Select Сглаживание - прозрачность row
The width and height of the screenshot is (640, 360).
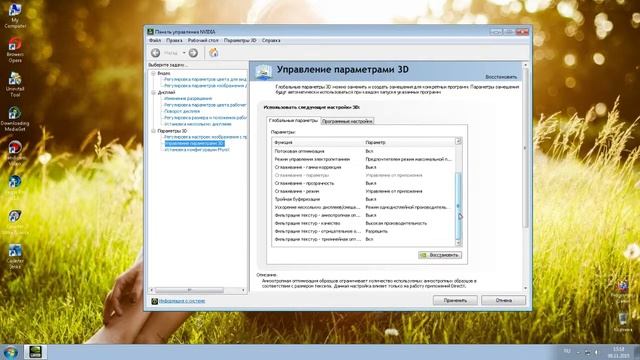coord(364,183)
